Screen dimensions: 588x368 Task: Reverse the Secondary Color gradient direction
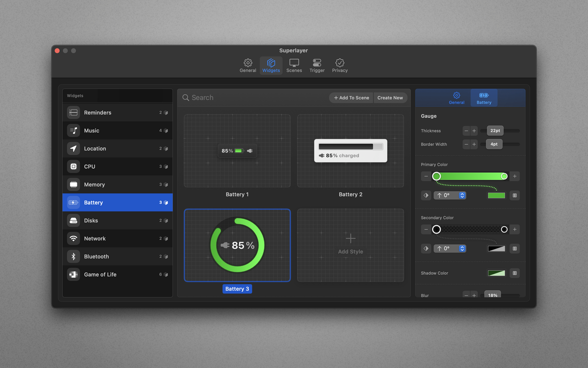(425, 248)
